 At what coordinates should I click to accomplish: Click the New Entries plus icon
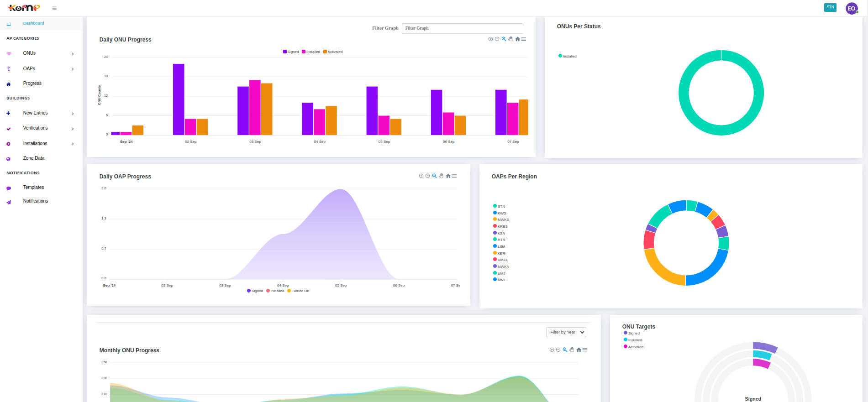click(x=8, y=113)
